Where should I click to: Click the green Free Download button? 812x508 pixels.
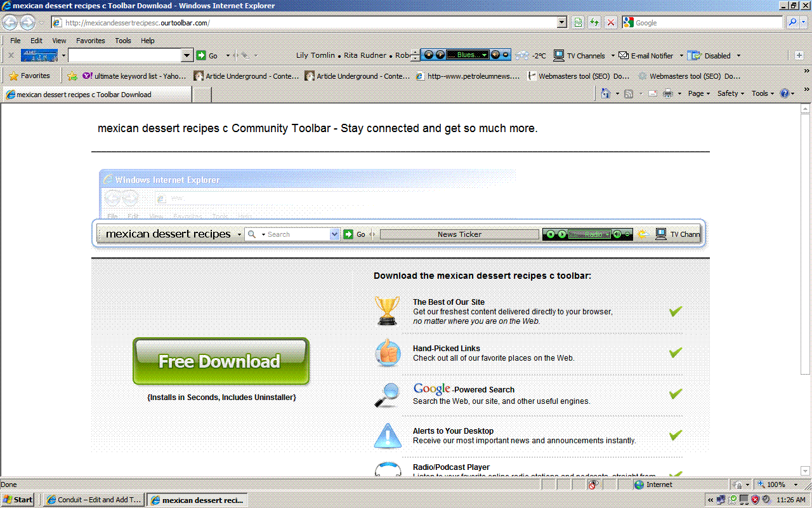point(221,361)
